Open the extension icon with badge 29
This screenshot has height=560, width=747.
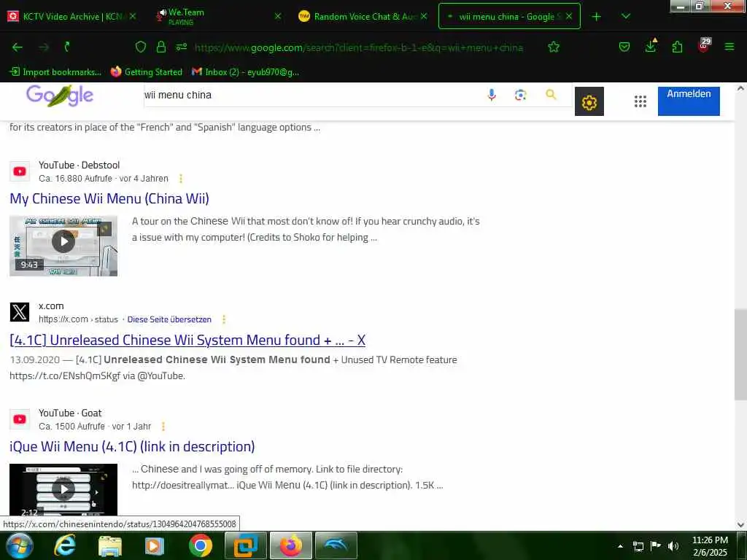coord(704,45)
